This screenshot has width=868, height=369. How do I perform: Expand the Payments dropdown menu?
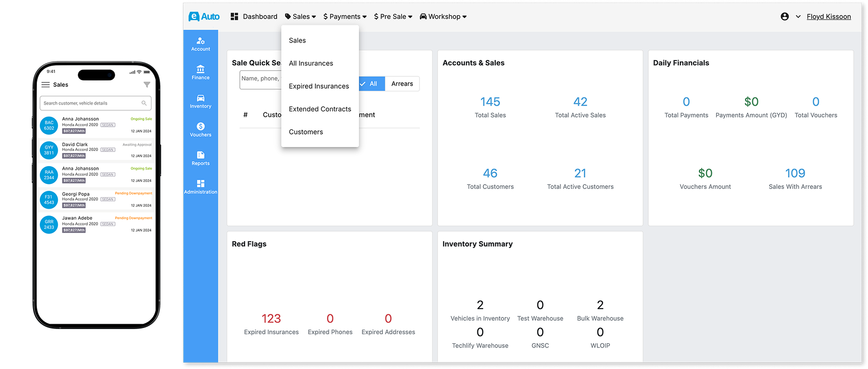coord(345,16)
